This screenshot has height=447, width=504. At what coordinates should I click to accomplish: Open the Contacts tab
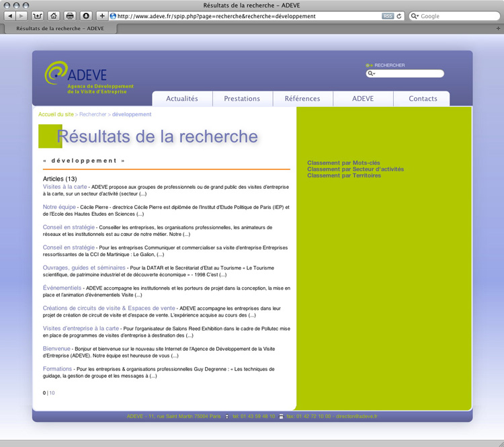click(423, 99)
